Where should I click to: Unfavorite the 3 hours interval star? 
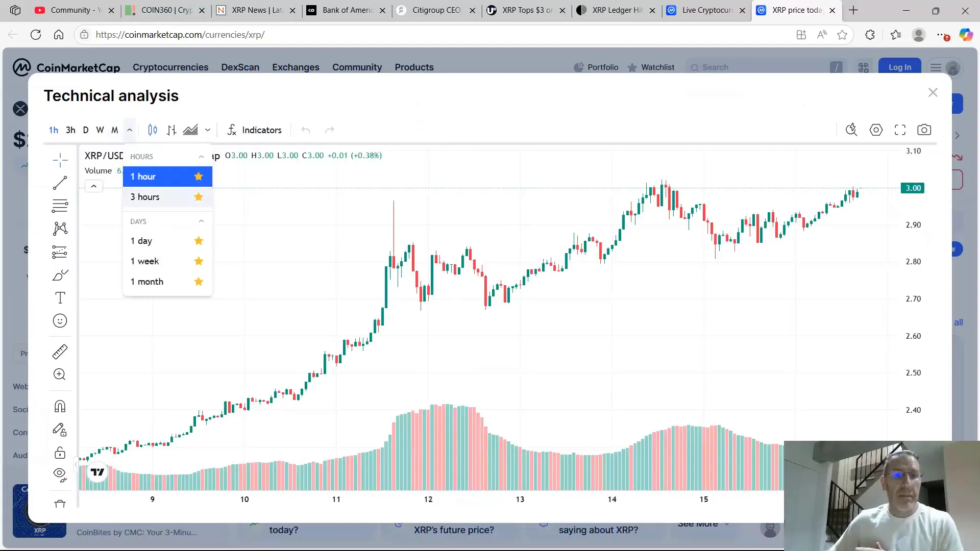tap(199, 197)
